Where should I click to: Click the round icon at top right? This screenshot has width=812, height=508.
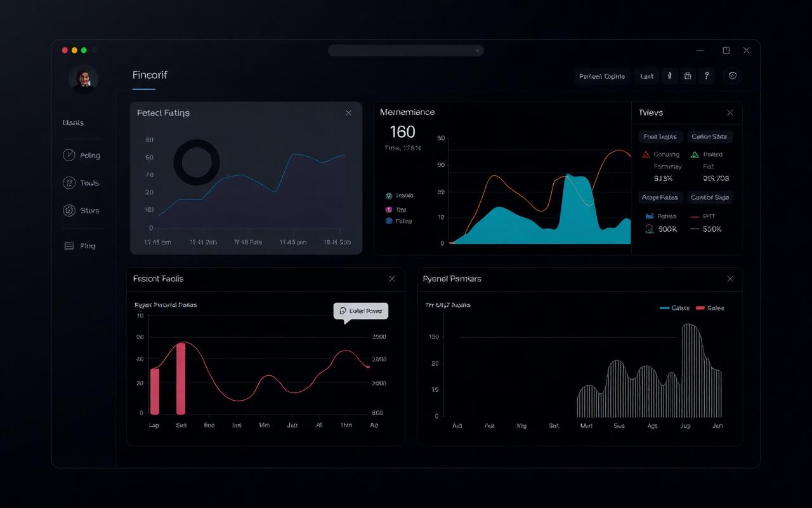coord(732,76)
